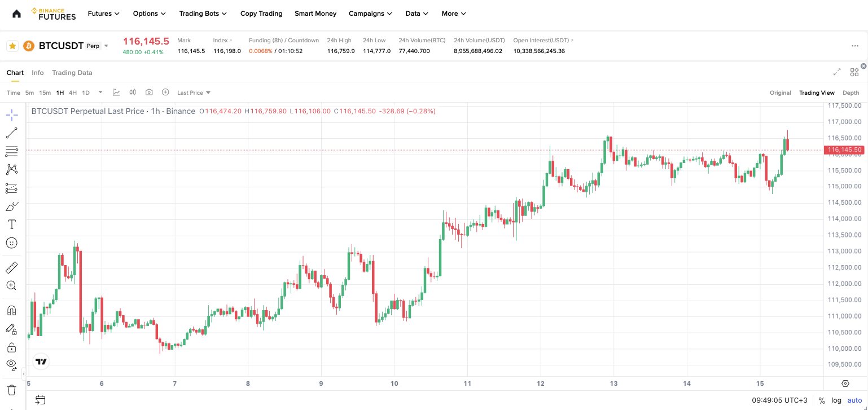Switch to the Trading Data tab

click(72, 73)
